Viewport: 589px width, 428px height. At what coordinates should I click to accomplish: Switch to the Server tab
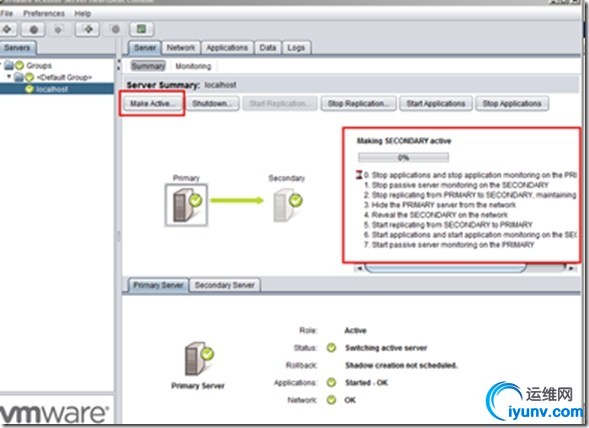pos(145,48)
